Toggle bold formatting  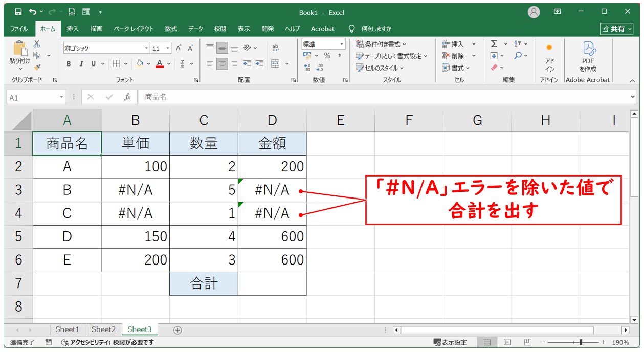pyautogui.click(x=69, y=64)
